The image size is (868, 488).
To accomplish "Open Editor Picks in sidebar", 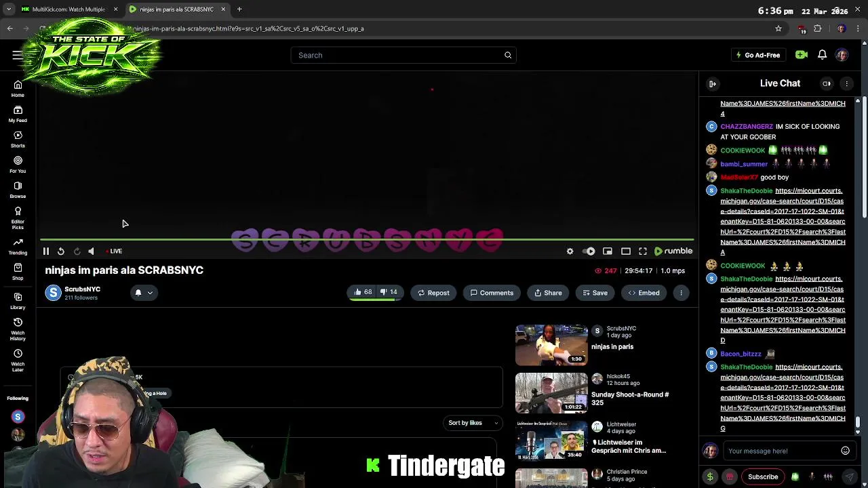I will coord(18,217).
